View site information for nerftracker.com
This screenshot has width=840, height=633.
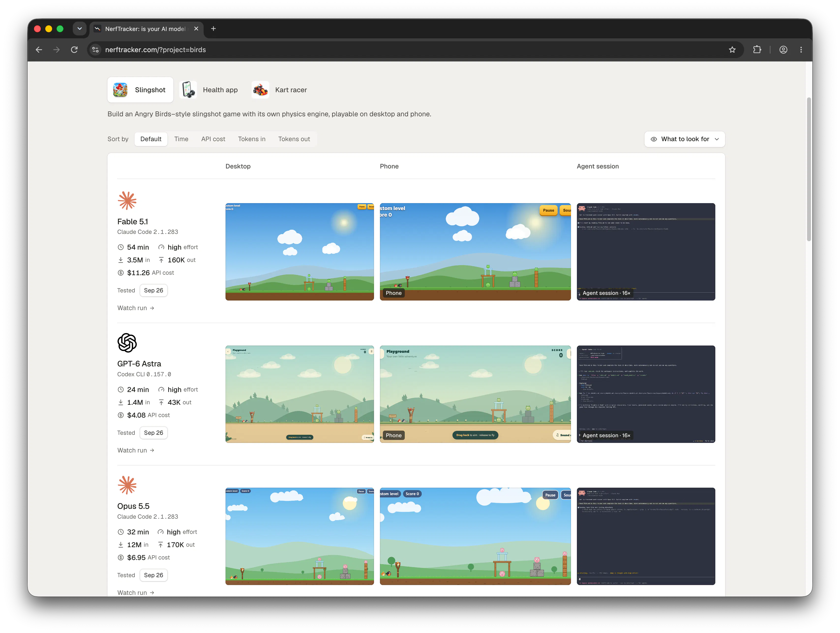tap(96, 50)
